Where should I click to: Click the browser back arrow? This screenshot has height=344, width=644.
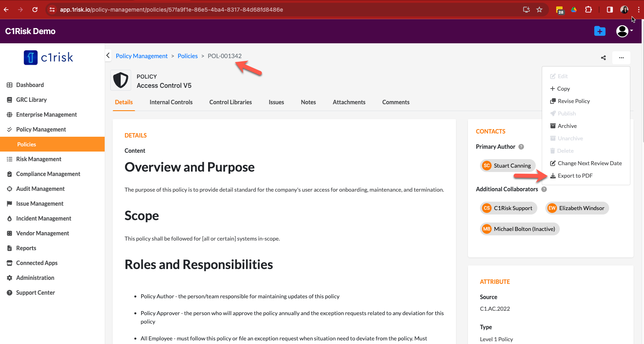pos(6,10)
